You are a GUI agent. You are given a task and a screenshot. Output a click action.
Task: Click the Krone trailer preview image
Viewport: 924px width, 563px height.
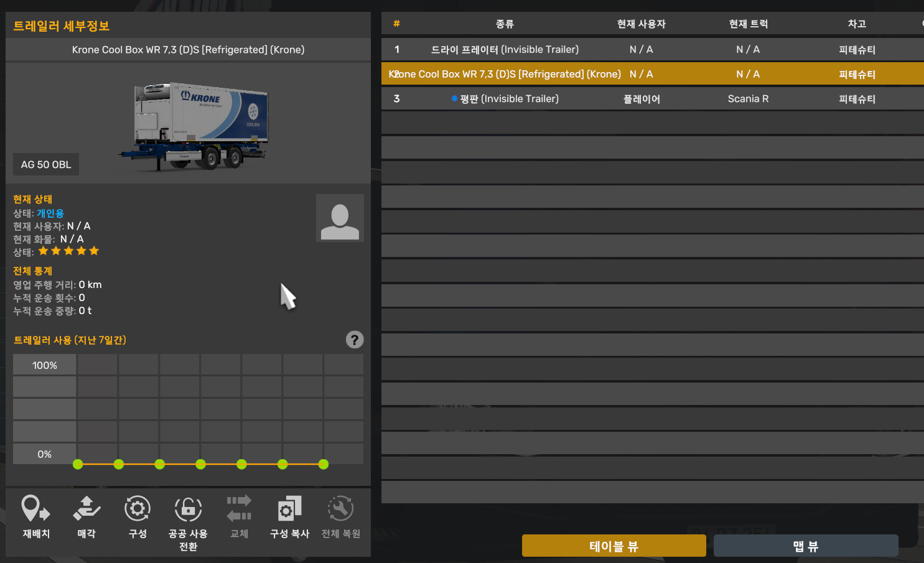[x=194, y=126]
